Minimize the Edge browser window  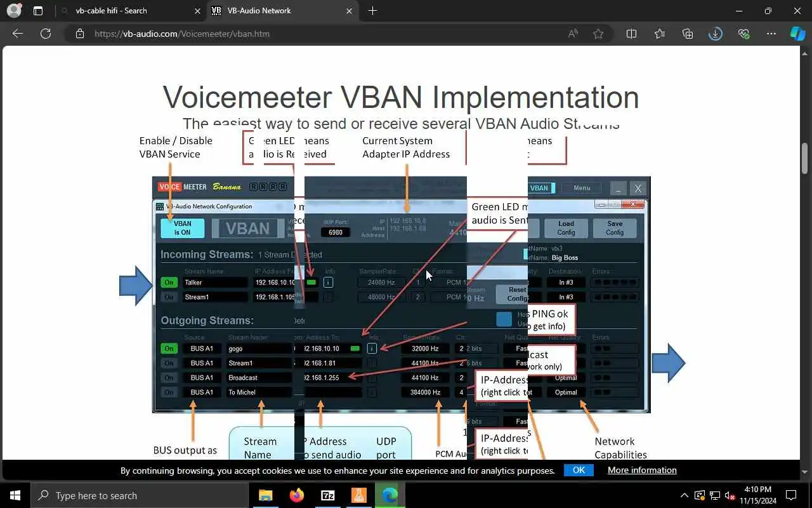click(738, 11)
